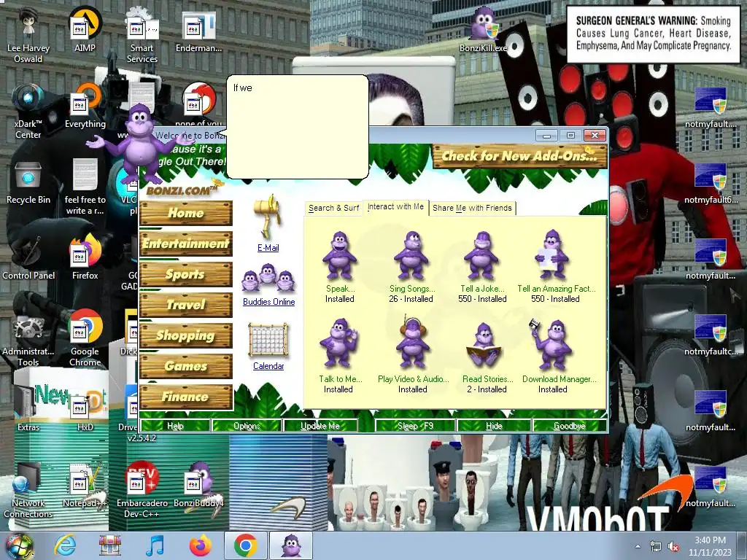The height and width of the screenshot is (560, 747).
Task: Open Tell an Amazing Fact icon
Action: [551, 254]
